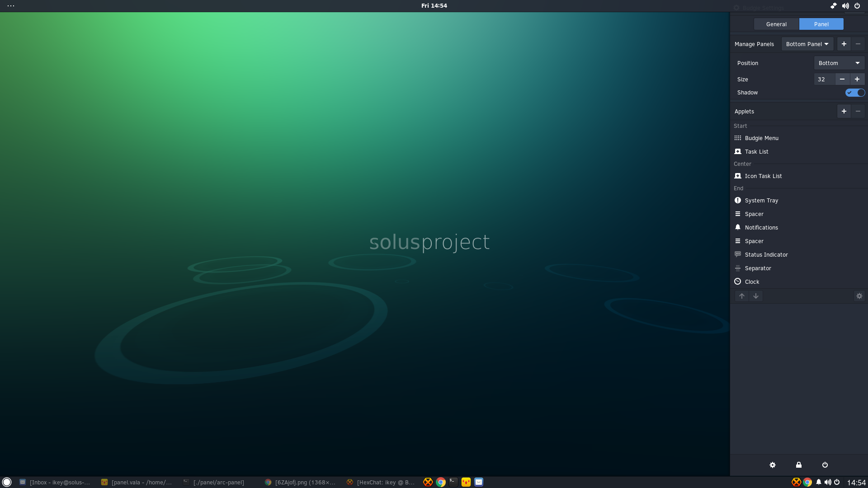
Task: Click the mail icon in the center icon task list
Action: coord(479,482)
